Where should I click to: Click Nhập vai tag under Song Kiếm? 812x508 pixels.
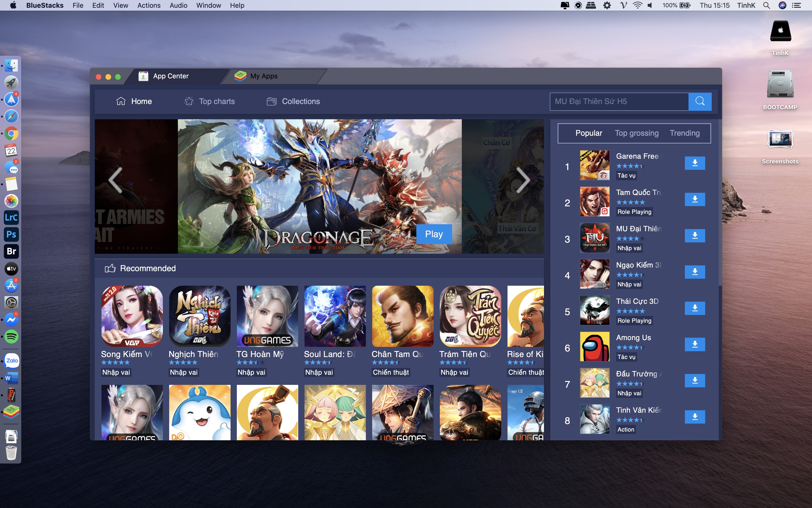[116, 372]
